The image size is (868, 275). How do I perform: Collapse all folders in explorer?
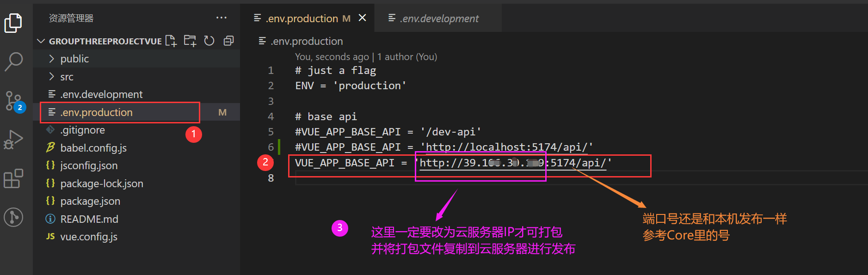click(228, 41)
